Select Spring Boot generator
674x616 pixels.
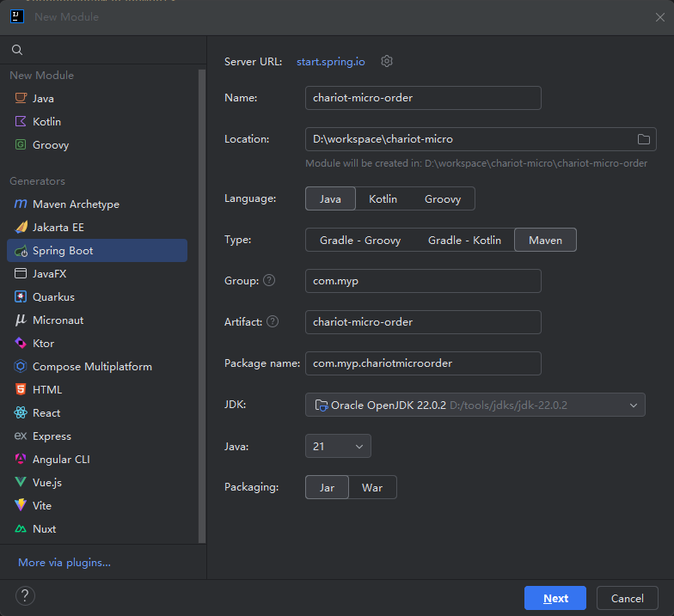coord(97,251)
